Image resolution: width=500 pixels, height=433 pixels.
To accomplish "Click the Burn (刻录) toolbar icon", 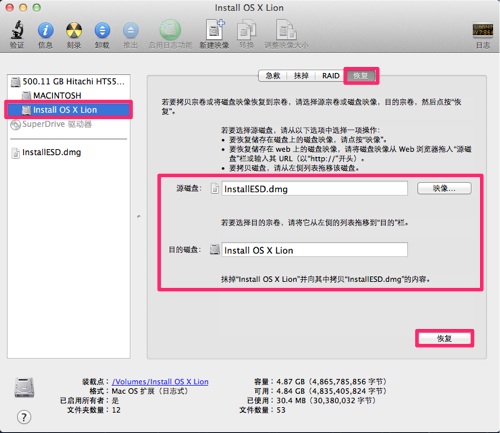I will (74, 30).
